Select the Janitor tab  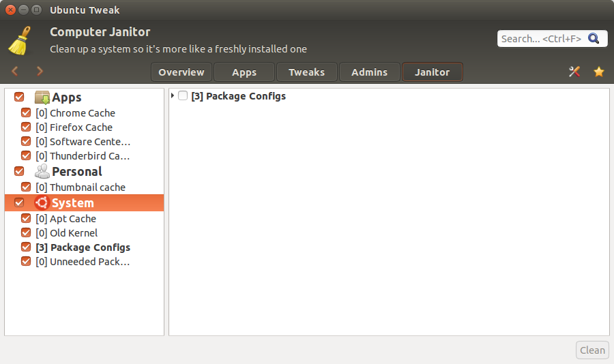(x=433, y=72)
